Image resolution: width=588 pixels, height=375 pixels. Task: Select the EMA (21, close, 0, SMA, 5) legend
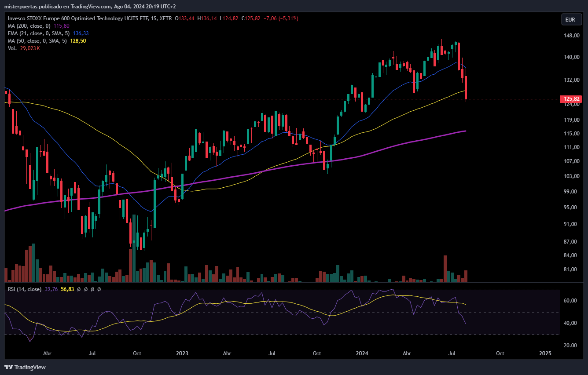click(39, 33)
